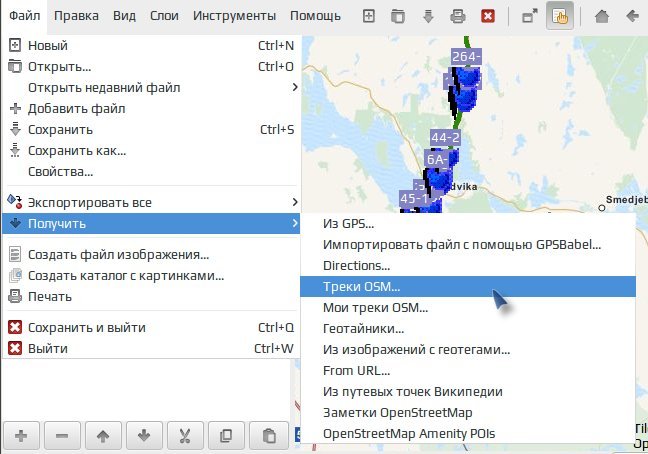This screenshot has height=454, width=648.
Task: Select Из путевых точек Википедии
Action: [x=468, y=392]
